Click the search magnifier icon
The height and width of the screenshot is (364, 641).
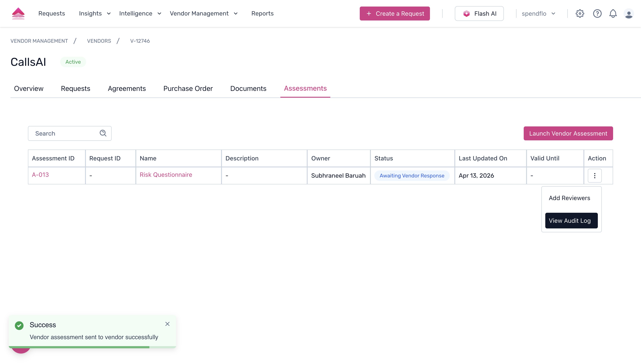[x=103, y=133]
